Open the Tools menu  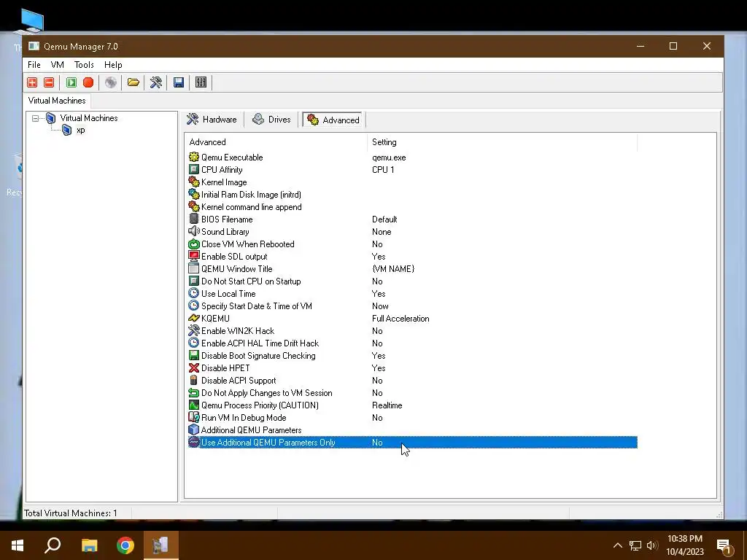pos(84,65)
